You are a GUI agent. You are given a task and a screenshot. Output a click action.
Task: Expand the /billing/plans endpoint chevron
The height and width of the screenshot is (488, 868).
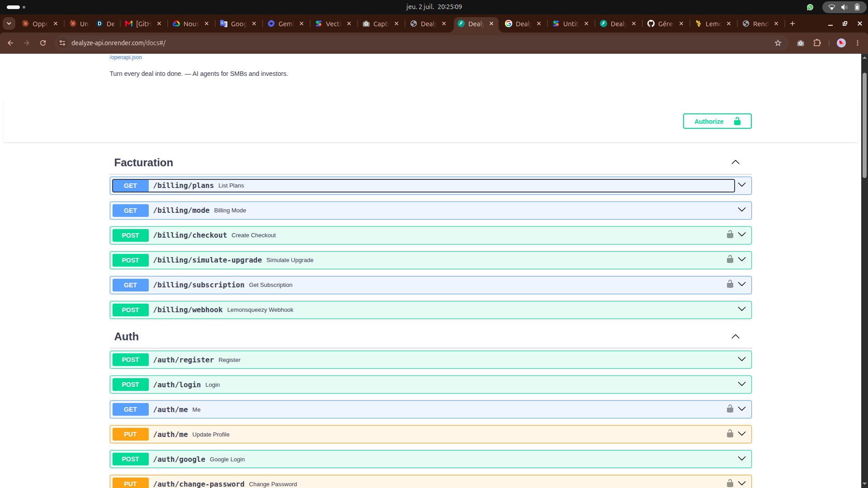tap(742, 185)
